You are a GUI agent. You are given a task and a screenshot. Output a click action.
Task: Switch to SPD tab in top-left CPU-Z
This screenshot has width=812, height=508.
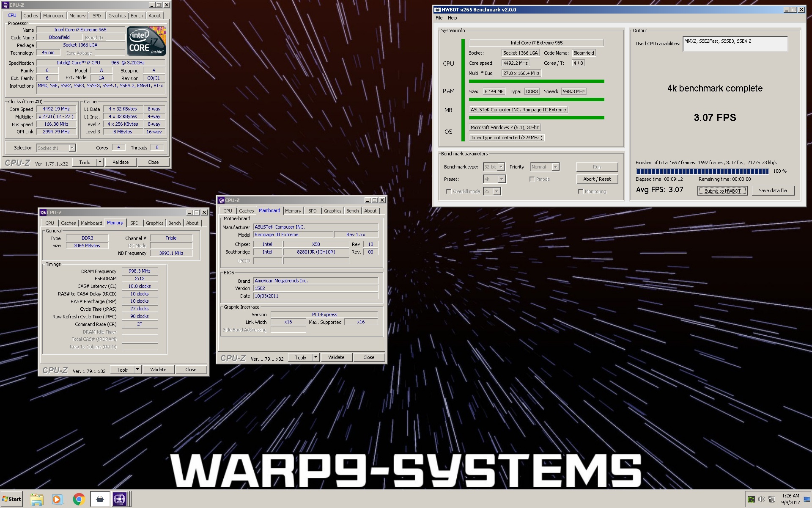coord(97,16)
